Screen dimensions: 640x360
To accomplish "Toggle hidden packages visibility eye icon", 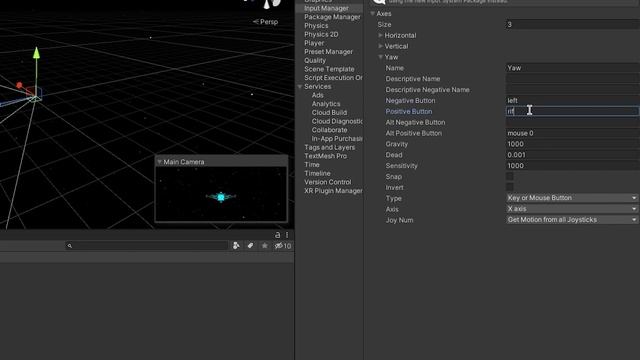I will [x=282, y=246].
